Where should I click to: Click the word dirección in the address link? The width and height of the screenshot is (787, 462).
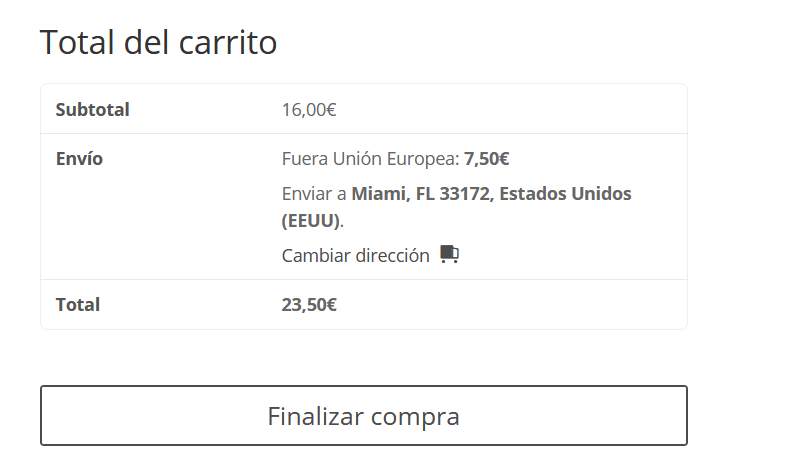[x=393, y=256]
